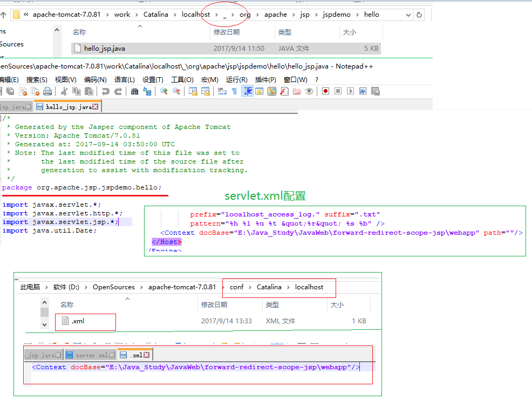Open the address bar history dropdown

click(408, 15)
